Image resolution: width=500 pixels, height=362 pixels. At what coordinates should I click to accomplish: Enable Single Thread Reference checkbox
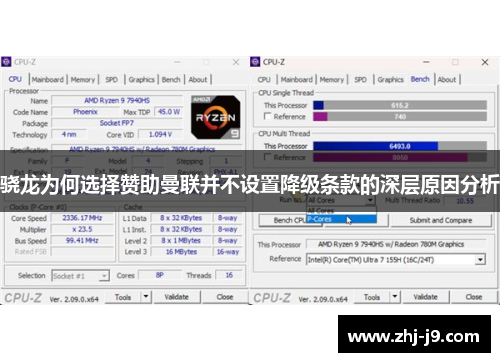click(x=267, y=116)
